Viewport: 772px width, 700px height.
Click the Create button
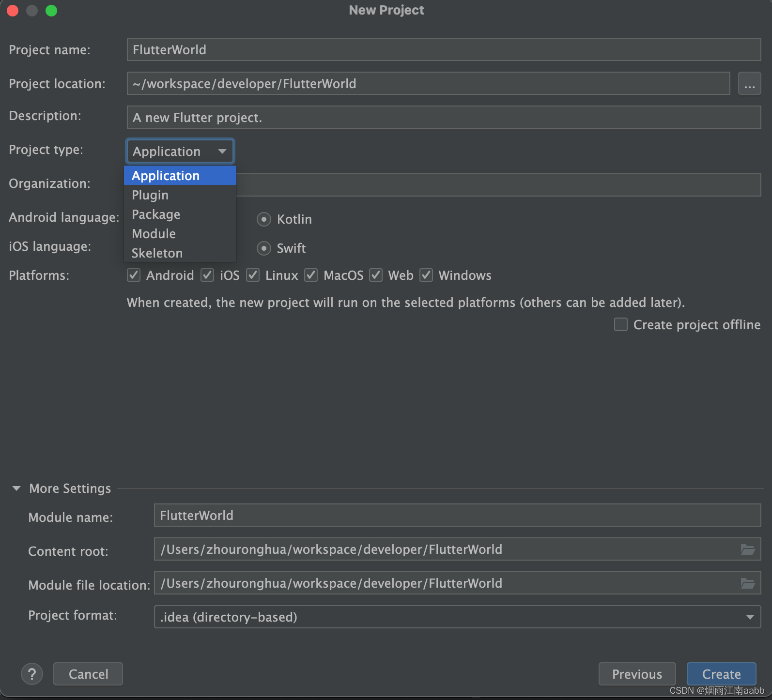point(721,674)
